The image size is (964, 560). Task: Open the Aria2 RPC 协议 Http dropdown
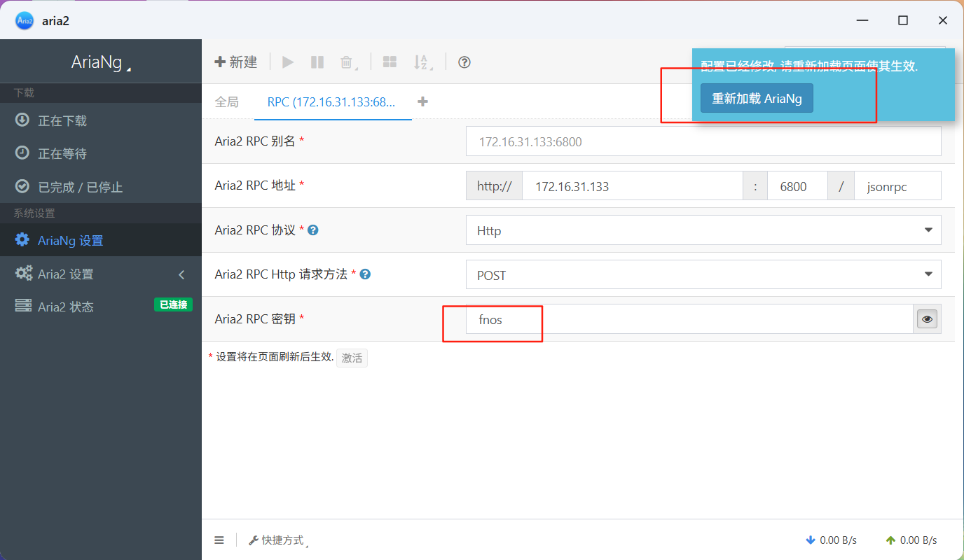click(703, 230)
